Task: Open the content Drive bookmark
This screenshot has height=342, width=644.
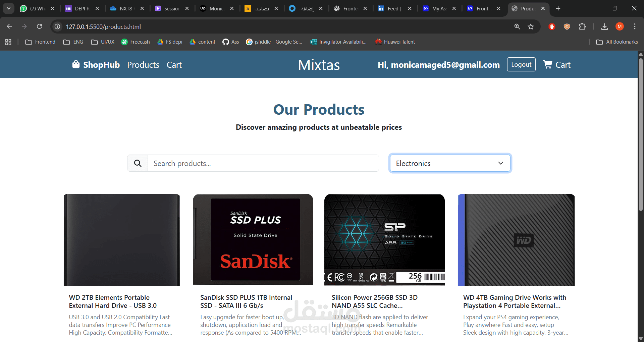Action: pos(202,42)
